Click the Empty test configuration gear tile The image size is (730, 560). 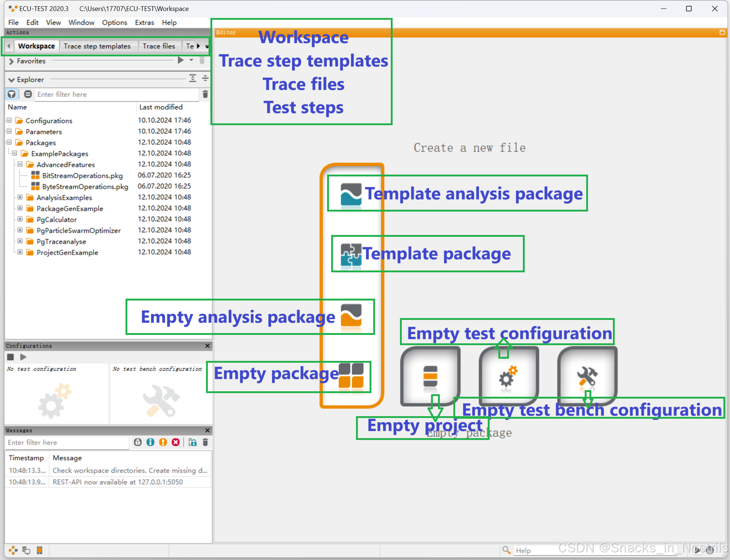[508, 376]
